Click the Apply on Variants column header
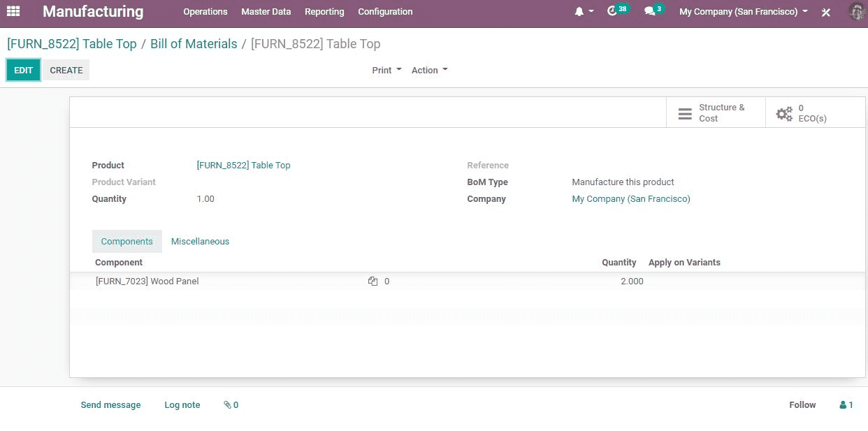868x431 pixels. (x=684, y=263)
